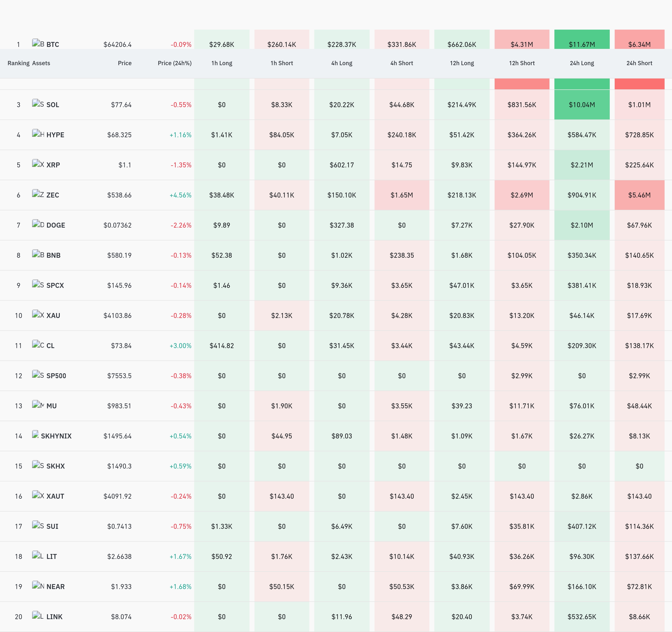Click the Price column header
Viewport: 672px width, 632px height.
click(125, 63)
